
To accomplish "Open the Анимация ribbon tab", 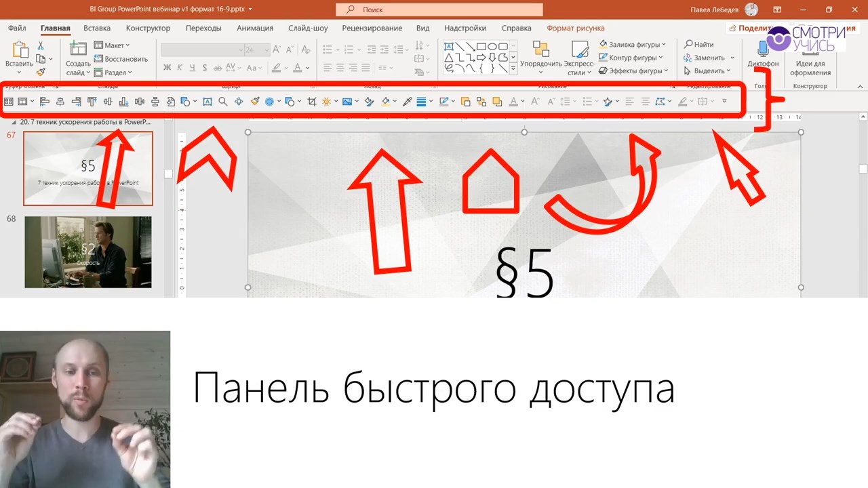I will click(x=254, y=28).
